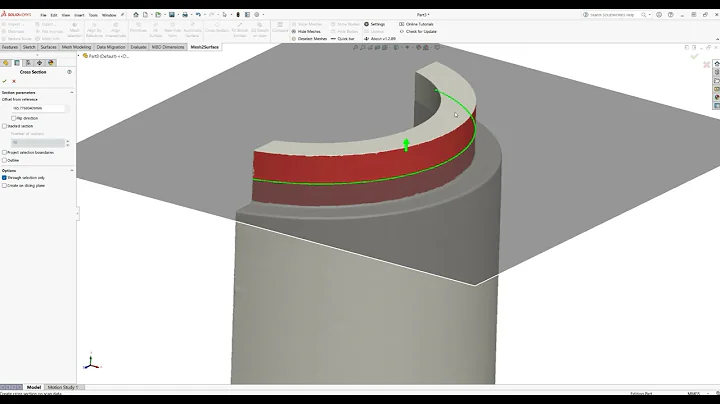Click the Save icon in the top toolbar
720x404 pixels.
172,15
